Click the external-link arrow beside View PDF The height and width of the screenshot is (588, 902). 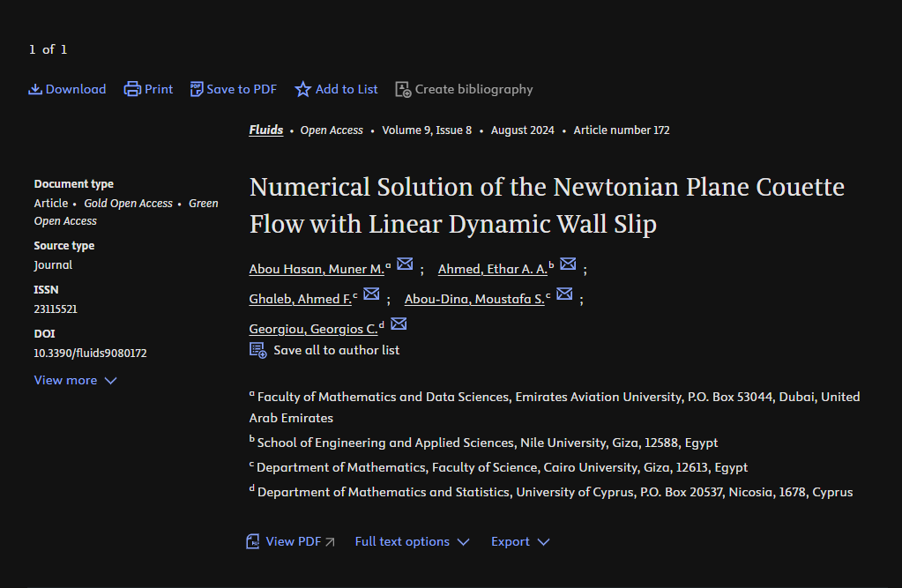(330, 542)
